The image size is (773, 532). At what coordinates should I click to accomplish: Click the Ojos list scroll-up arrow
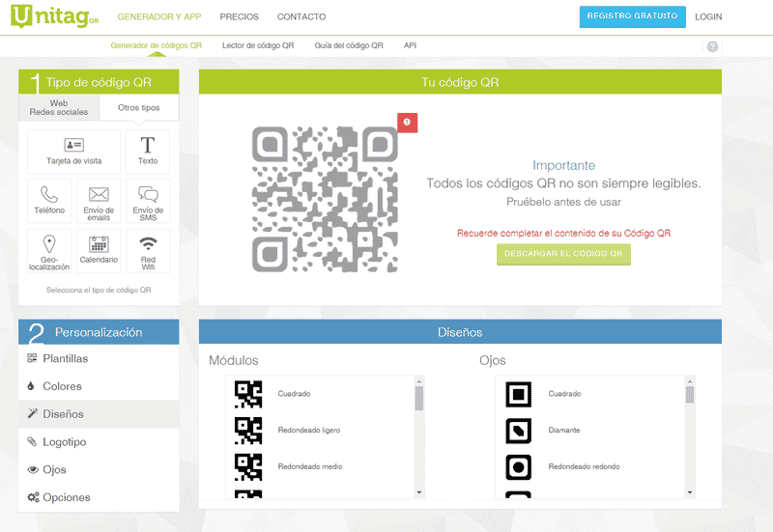click(x=690, y=381)
